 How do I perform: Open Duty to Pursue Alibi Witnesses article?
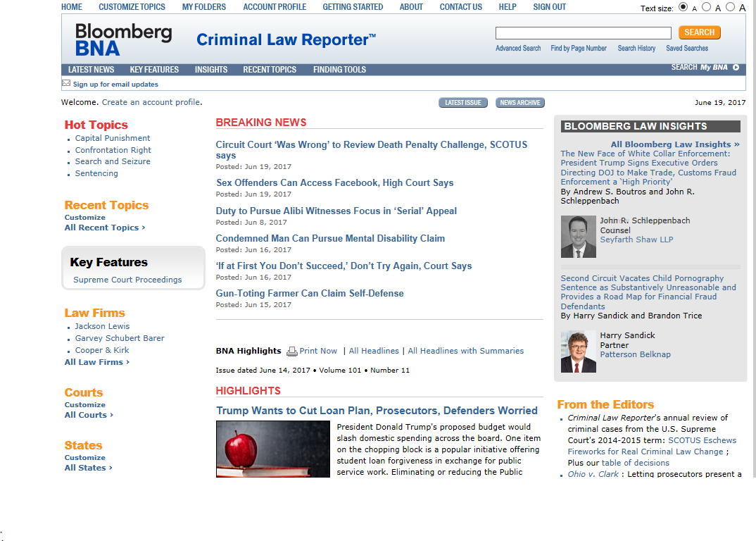336,211
